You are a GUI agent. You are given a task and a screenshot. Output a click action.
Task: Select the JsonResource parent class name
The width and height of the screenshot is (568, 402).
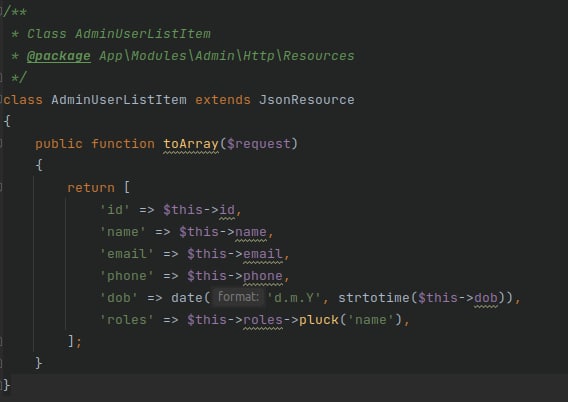click(x=306, y=100)
